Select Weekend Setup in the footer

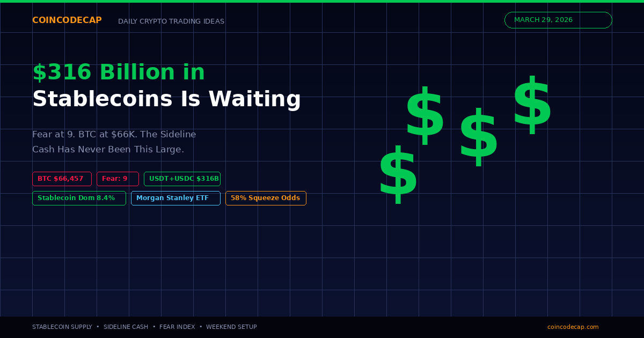pyautogui.click(x=231, y=327)
